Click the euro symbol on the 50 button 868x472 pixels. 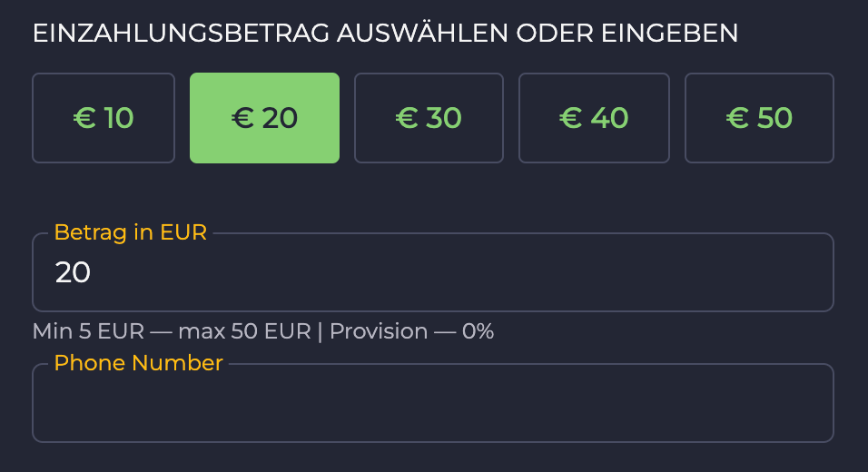(737, 118)
